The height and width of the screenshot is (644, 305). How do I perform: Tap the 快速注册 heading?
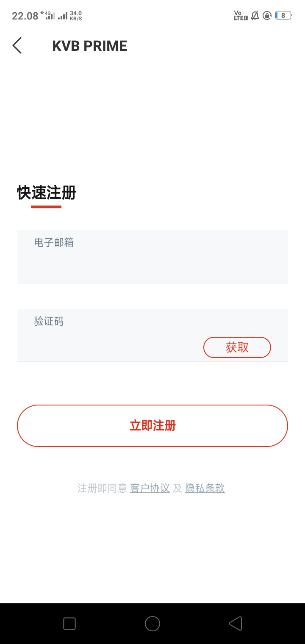tap(47, 193)
